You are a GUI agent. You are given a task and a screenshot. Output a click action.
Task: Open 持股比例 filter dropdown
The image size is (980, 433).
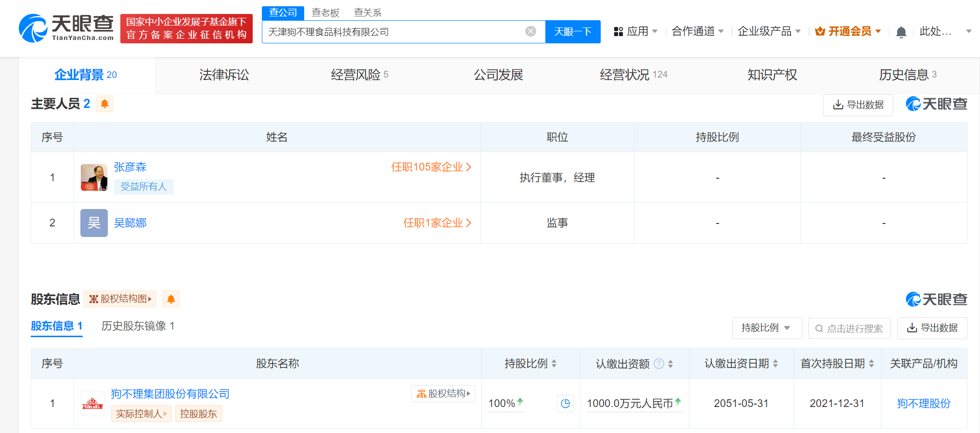[766, 328]
